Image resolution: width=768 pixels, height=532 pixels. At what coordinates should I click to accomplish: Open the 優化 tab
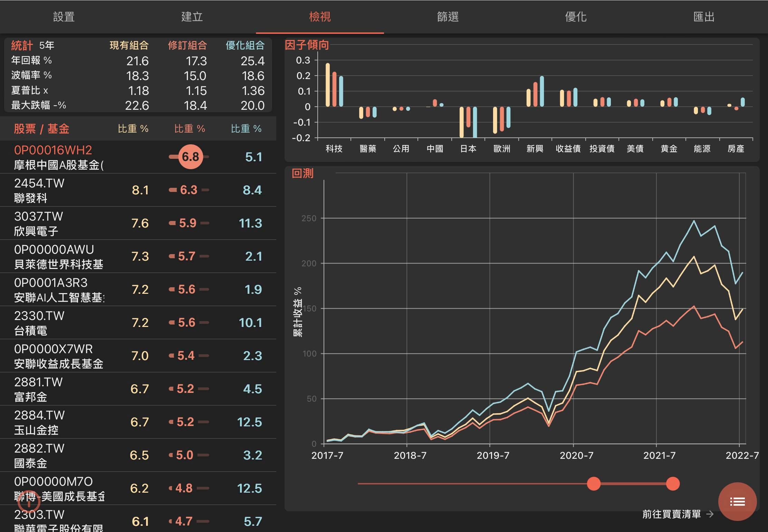click(x=576, y=17)
